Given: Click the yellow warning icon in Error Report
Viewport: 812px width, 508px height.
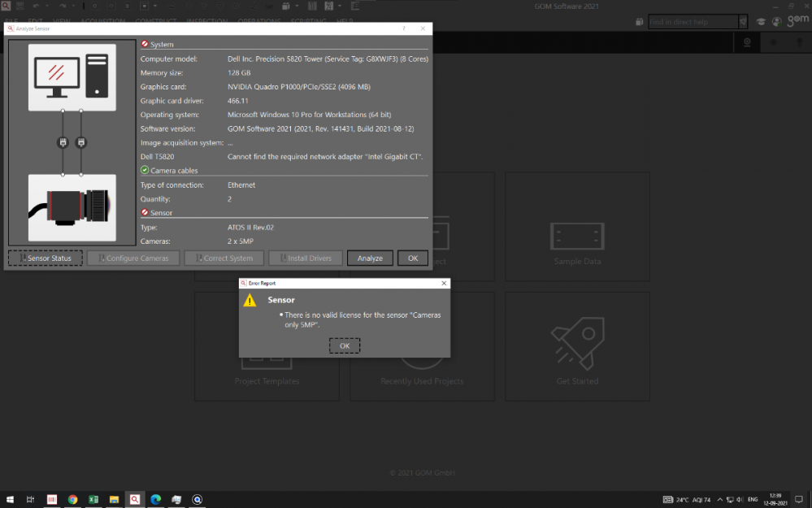Looking at the screenshot, I should click(x=250, y=301).
